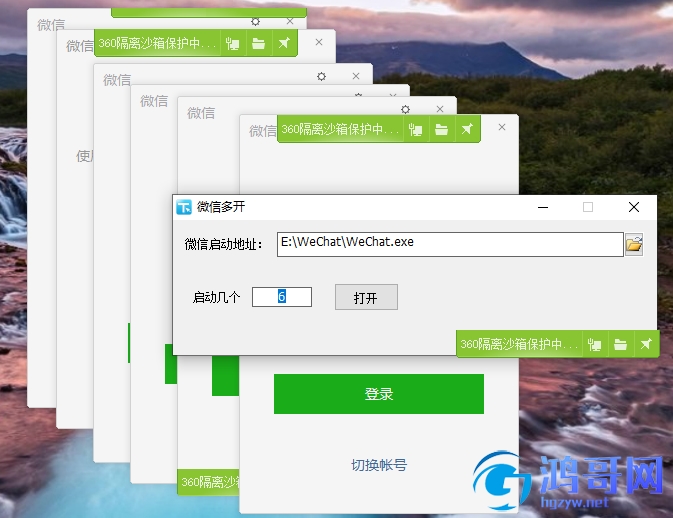Click the pin icon on the 微信多开 sandbox bar

[646, 344]
